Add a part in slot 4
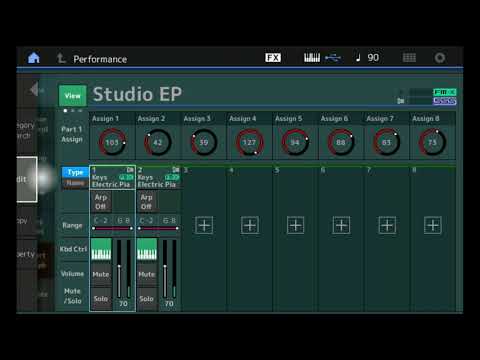 [250, 225]
